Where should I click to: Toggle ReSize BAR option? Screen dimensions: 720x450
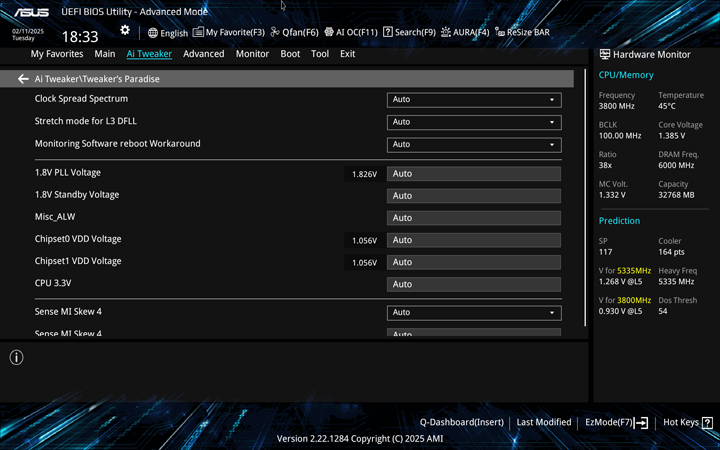(x=522, y=32)
